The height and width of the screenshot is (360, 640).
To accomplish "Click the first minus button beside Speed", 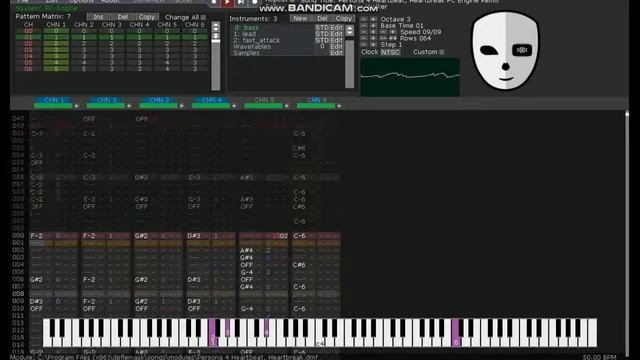I will tap(364, 32).
